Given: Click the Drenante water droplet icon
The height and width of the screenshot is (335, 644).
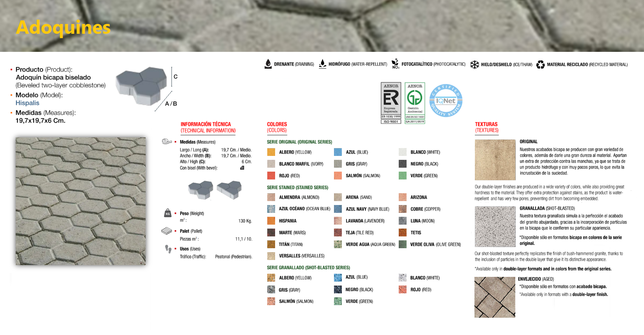Looking at the screenshot, I should click(x=268, y=64).
